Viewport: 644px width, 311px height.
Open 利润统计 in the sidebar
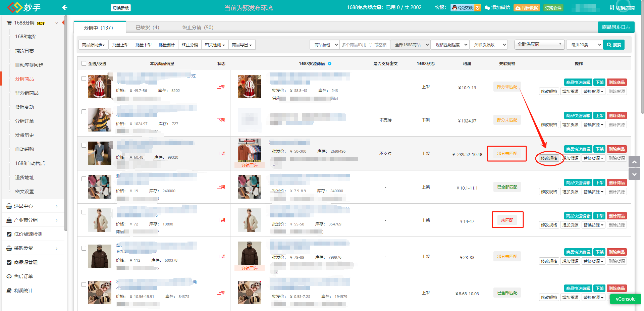pos(23,291)
